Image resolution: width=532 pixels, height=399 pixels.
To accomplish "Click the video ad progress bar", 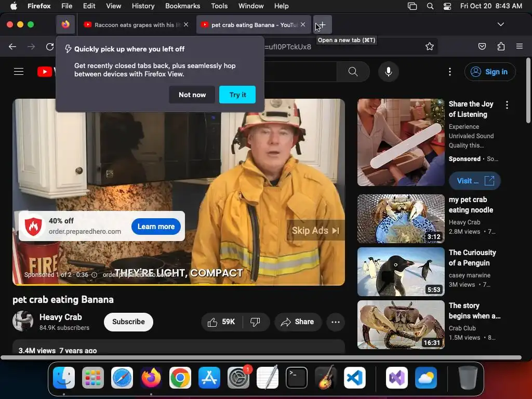I will [x=179, y=285].
